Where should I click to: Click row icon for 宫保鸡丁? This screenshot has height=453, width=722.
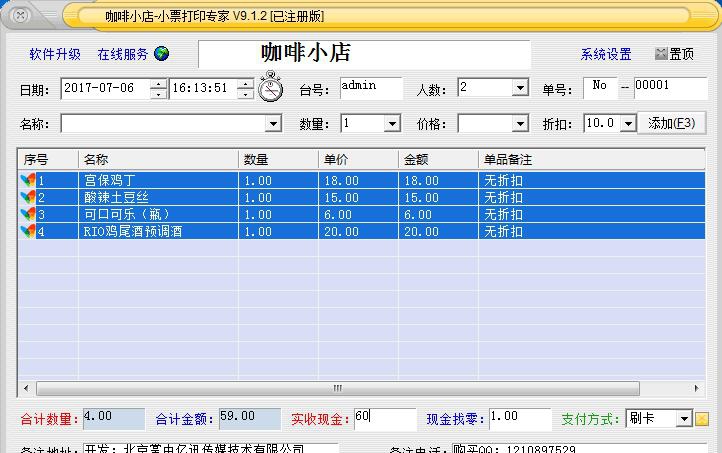[x=27, y=180]
